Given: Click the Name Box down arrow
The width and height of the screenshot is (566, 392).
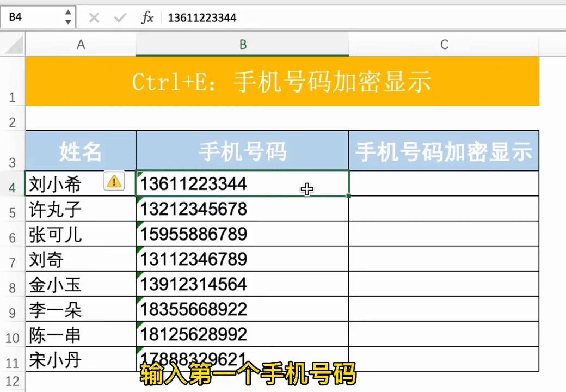Looking at the screenshot, I should point(67,21).
